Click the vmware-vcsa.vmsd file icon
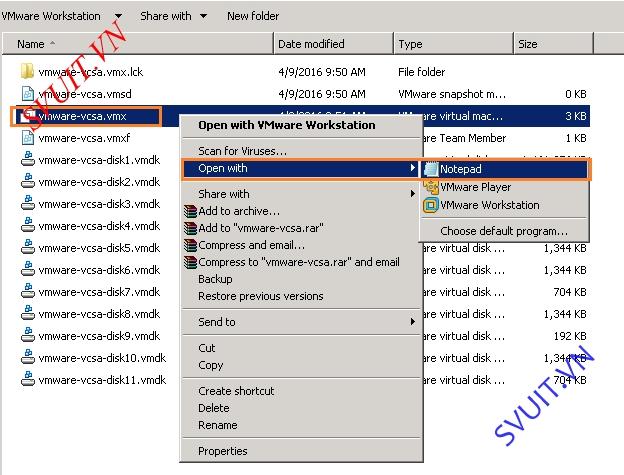This screenshot has height=475, width=624. click(x=27, y=94)
